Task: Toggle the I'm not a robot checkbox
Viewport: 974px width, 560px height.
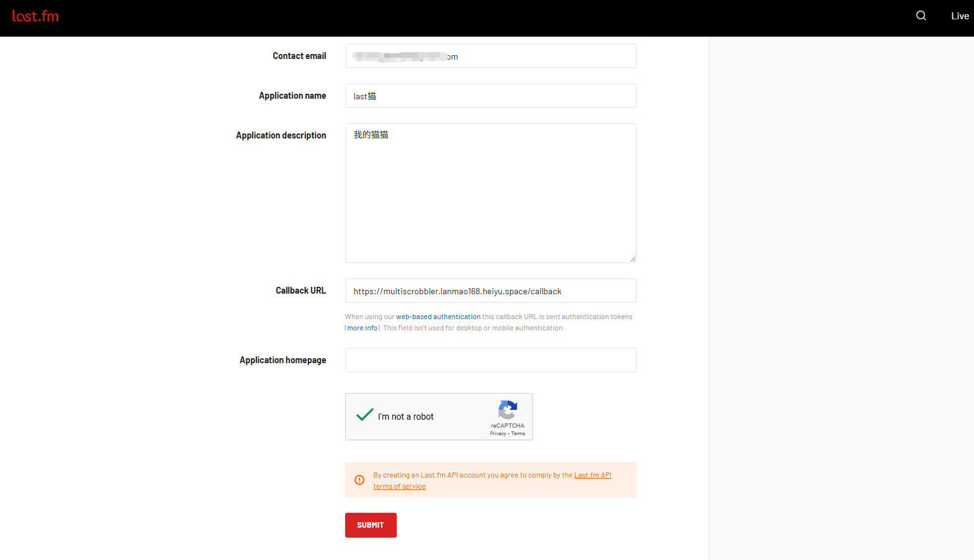Action: click(x=364, y=415)
